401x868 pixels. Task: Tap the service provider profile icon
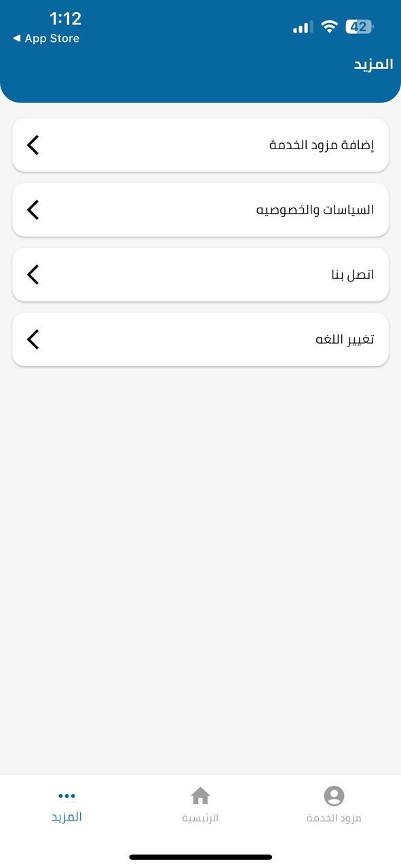point(334,795)
